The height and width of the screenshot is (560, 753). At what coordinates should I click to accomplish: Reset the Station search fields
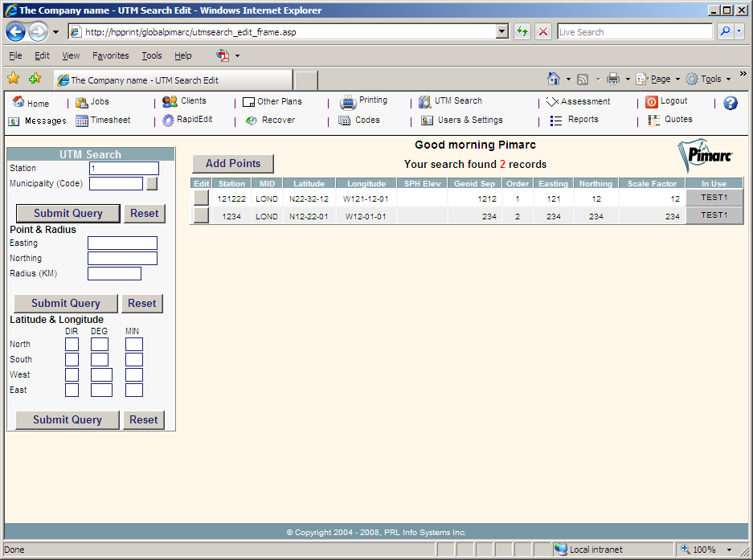(144, 213)
